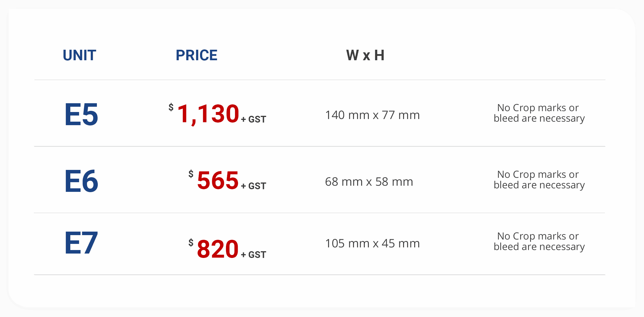Click the E7 row crop marks note
The image size is (644, 317).
tap(539, 242)
